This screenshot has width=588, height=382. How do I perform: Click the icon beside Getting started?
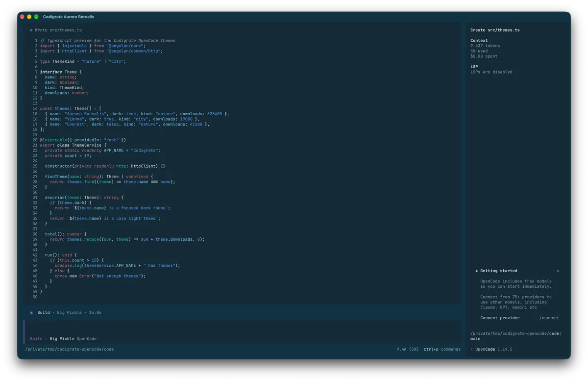476,271
